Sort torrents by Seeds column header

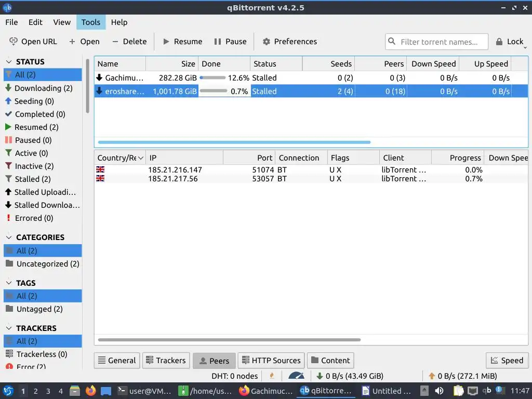coord(328,64)
